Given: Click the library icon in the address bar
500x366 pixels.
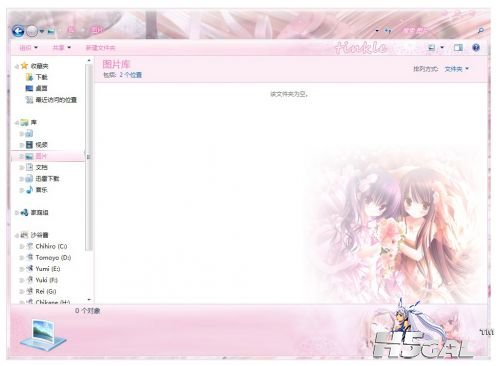Looking at the screenshot, I should [x=51, y=32].
